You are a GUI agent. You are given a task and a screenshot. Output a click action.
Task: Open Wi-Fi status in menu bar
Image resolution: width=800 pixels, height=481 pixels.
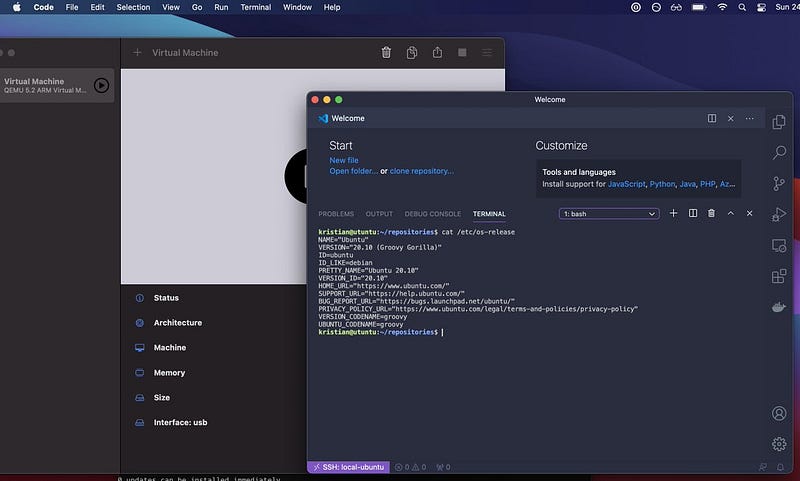[x=722, y=7]
